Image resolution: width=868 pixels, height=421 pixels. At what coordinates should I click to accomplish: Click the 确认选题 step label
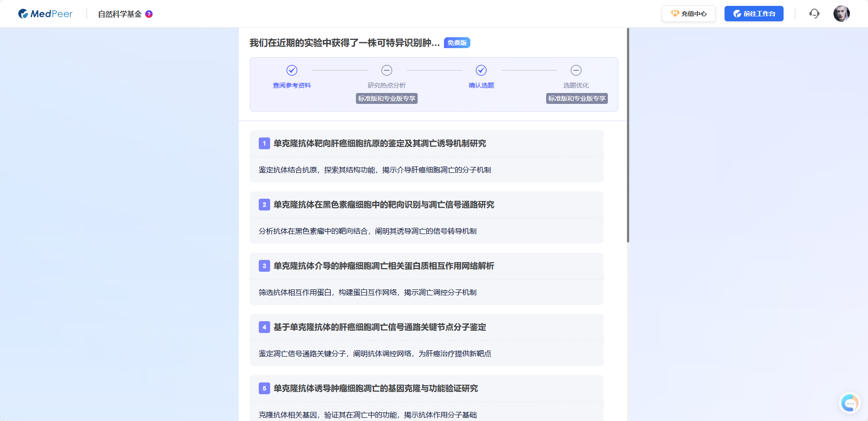click(481, 85)
